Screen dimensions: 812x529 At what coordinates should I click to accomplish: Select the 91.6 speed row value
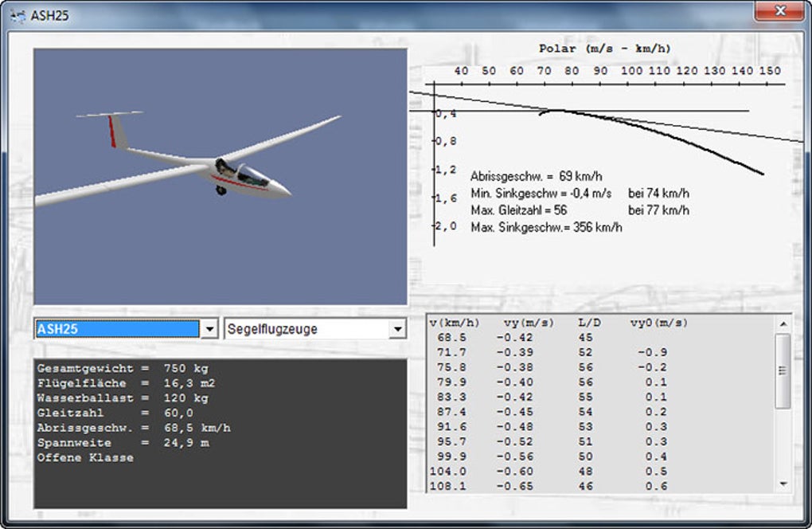click(451, 427)
